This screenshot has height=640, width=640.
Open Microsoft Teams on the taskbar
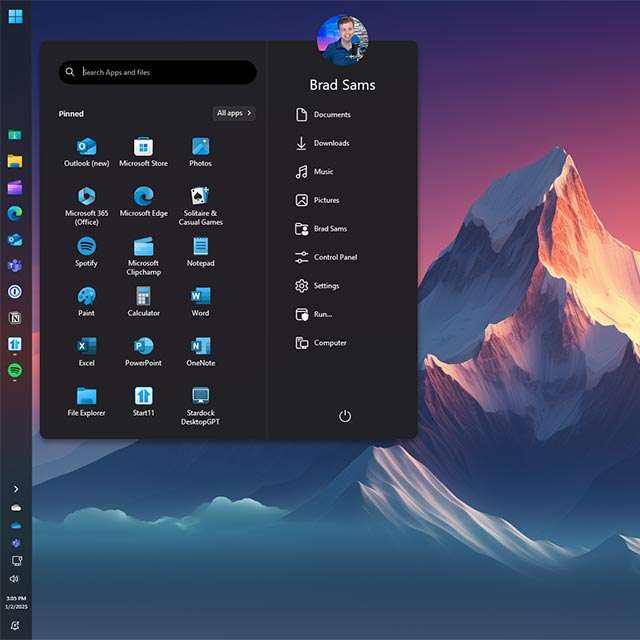click(15, 266)
